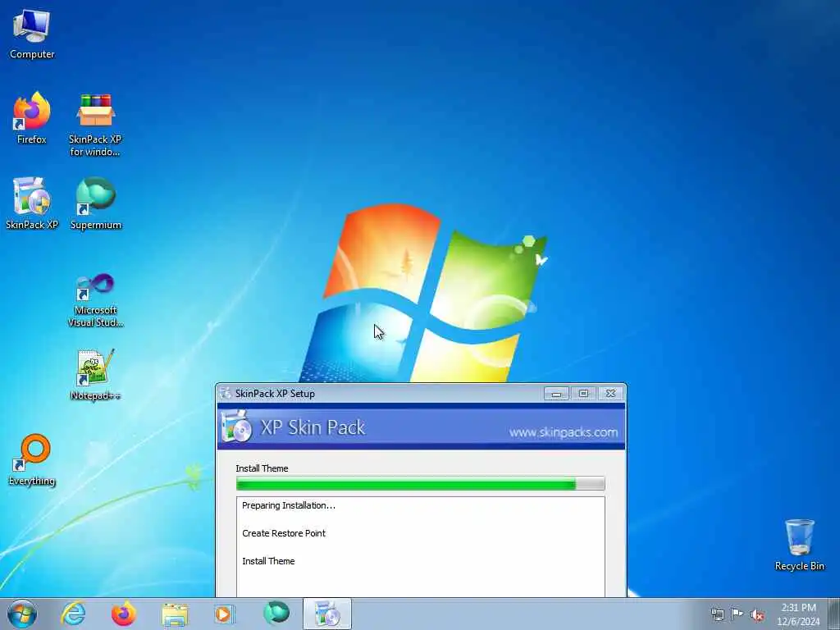The image size is (840, 630).
Task: Click the Supermium taskbar icon
Action: [x=276, y=614]
